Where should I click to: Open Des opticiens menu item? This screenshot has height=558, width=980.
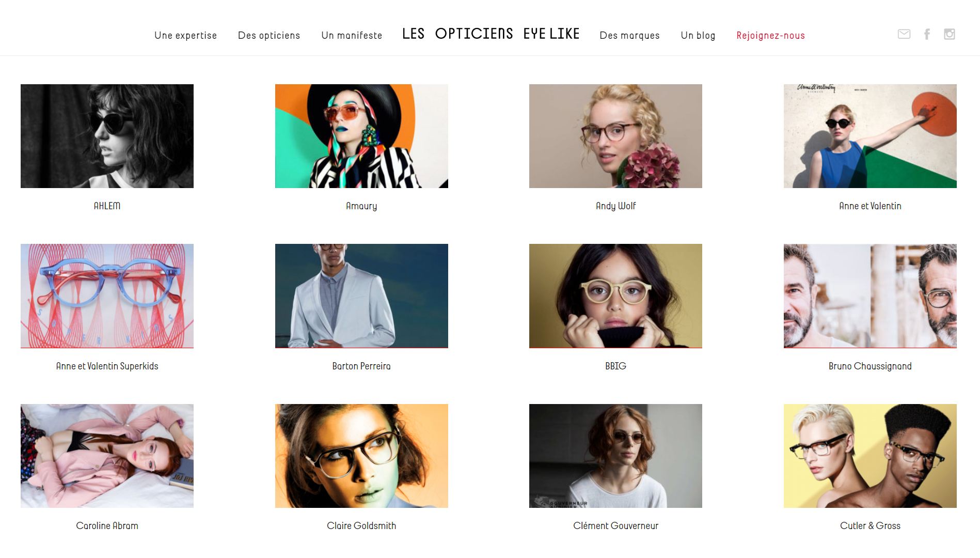point(269,36)
